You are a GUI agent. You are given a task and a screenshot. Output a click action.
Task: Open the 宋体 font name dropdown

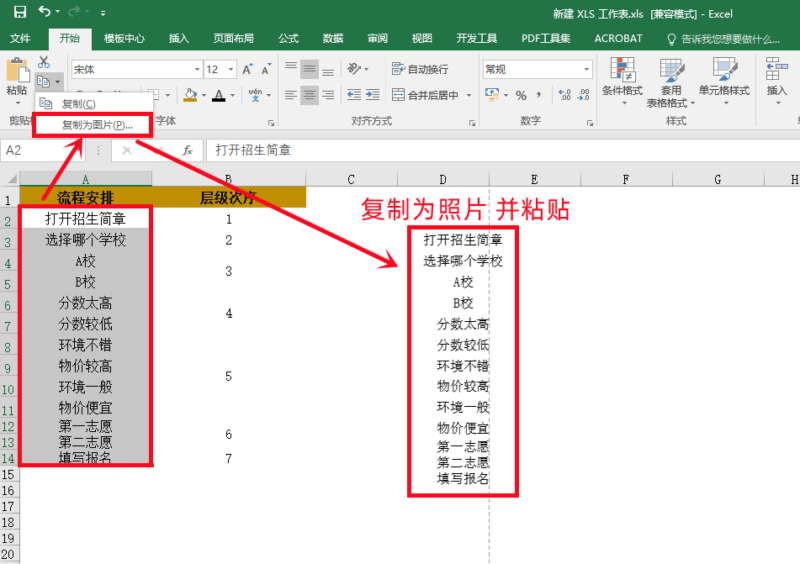pyautogui.click(x=197, y=69)
